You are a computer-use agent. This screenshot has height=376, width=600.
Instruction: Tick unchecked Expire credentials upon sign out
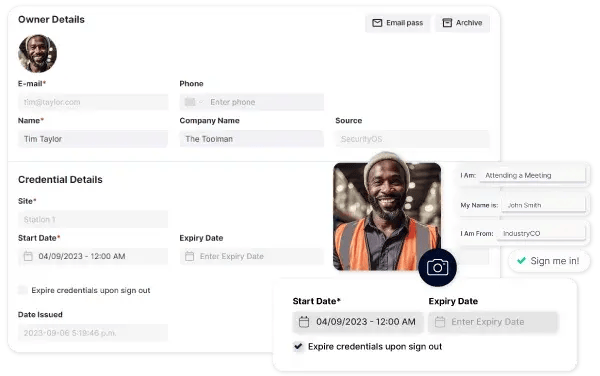click(x=23, y=290)
